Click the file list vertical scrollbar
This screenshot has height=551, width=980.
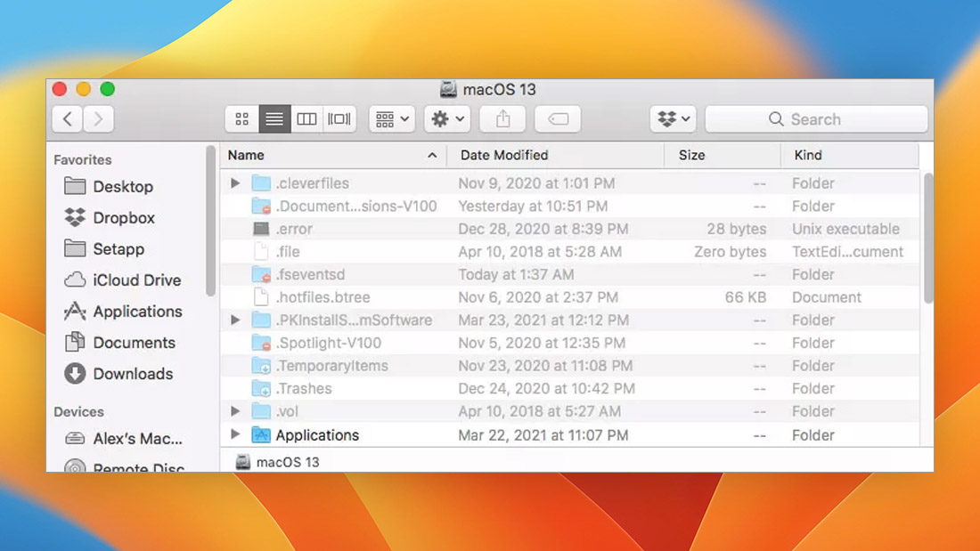[928, 238]
